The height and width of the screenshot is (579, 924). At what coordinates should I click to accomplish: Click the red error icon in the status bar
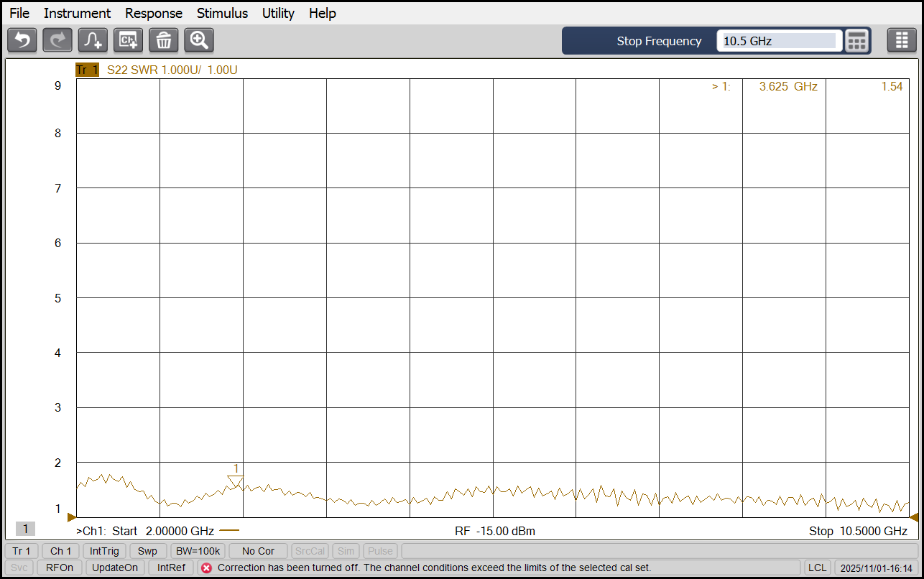pyautogui.click(x=207, y=568)
